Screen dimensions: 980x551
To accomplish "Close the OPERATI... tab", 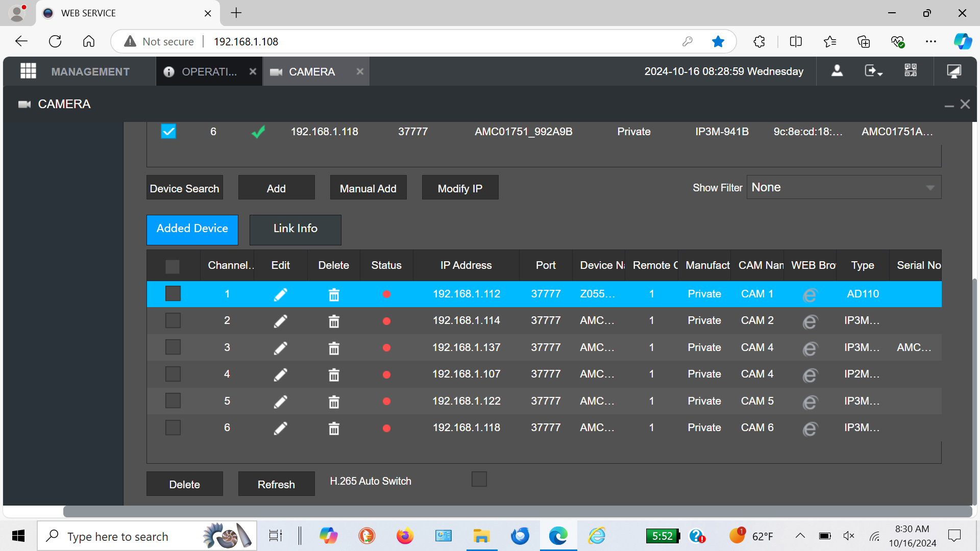I will pos(253,71).
